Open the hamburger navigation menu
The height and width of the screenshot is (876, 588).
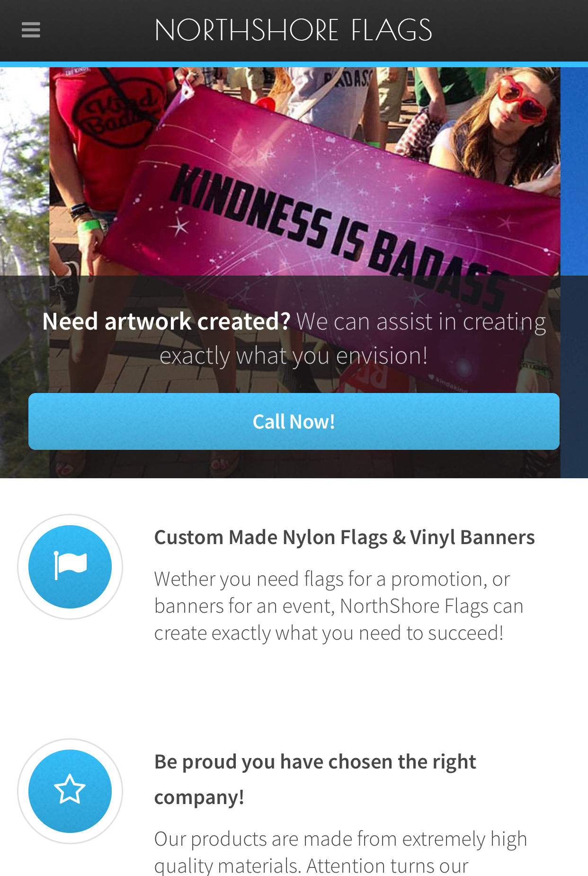coord(31,30)
